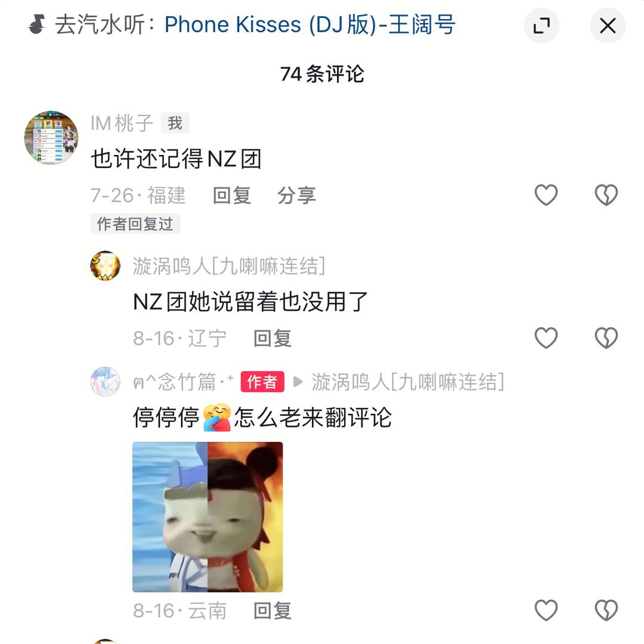Open the IM桃子 profile avatar
The width and height of the screenshot is (644, 644).
click(51, 138)
